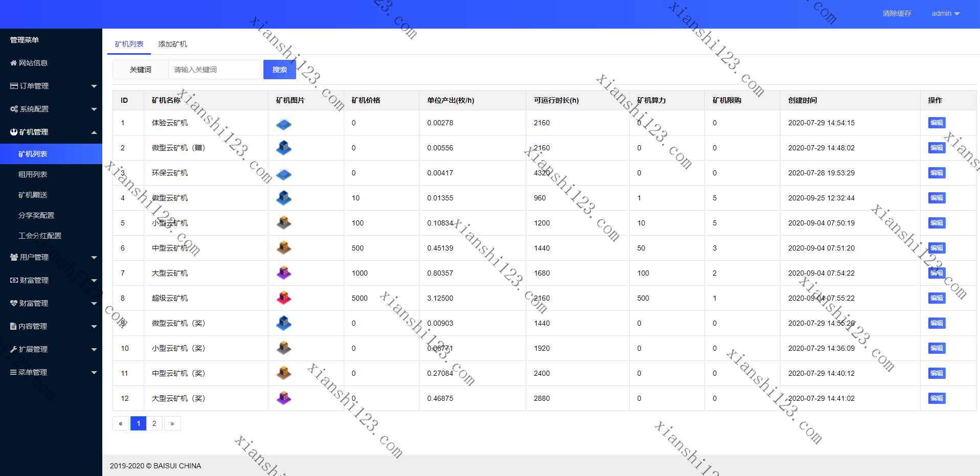Click the 内容管理 document icon
This screenshot has height=476, width=980.
pos(13,326)
